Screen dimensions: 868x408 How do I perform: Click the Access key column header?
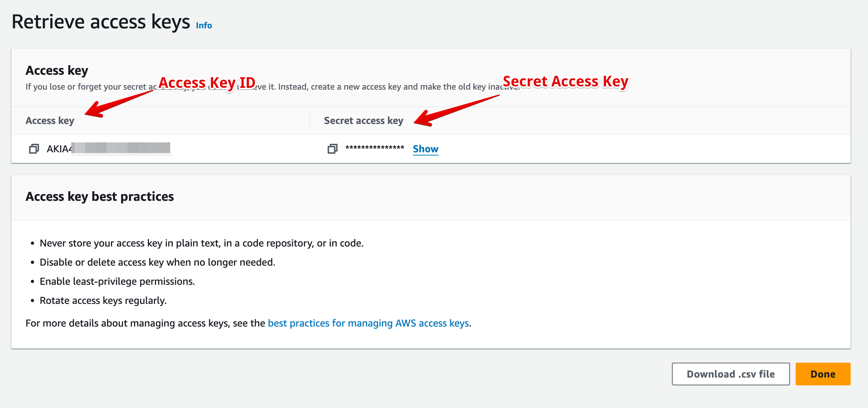50,120
